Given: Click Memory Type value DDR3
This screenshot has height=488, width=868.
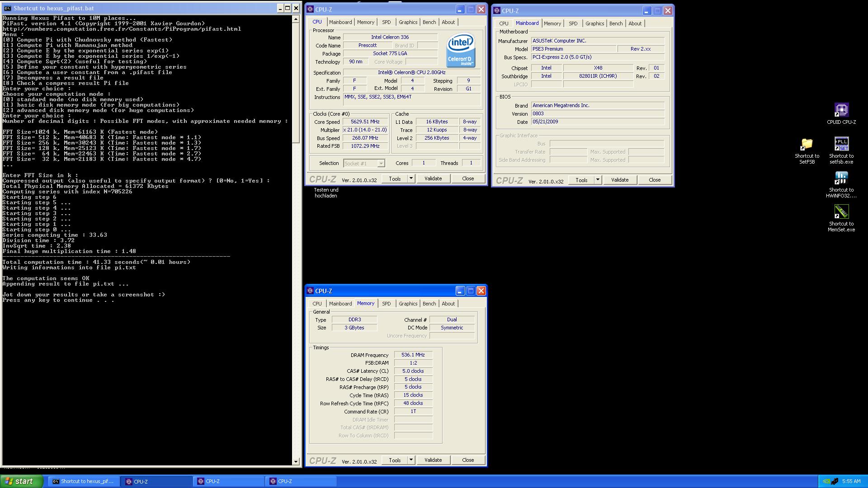Looking at the screenshot, I should [354, 320].
